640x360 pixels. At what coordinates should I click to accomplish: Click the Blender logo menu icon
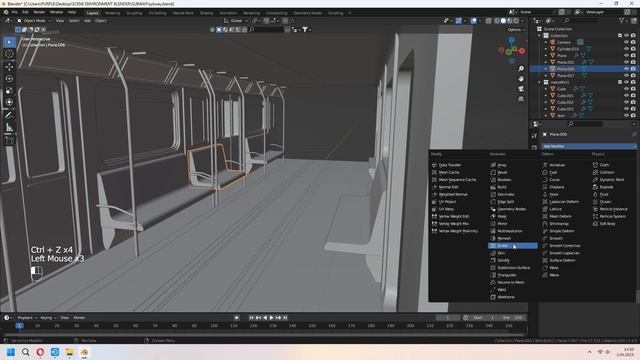(6, 13)
